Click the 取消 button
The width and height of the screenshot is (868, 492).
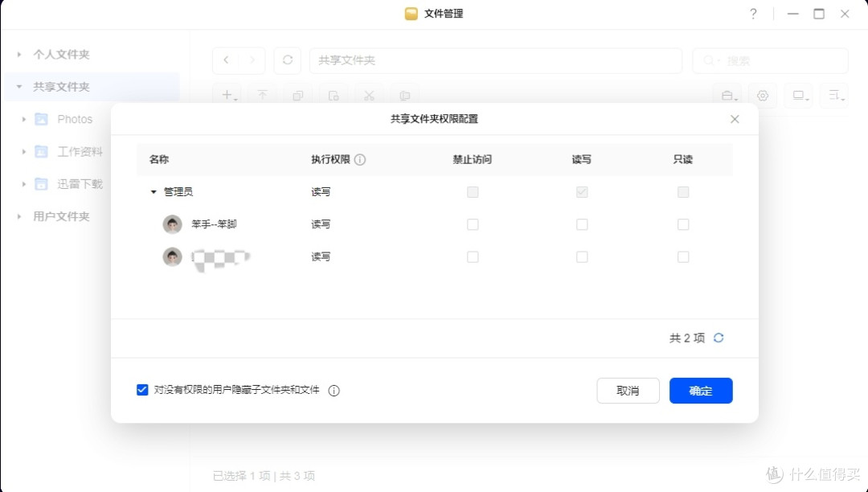click(628, 391)
